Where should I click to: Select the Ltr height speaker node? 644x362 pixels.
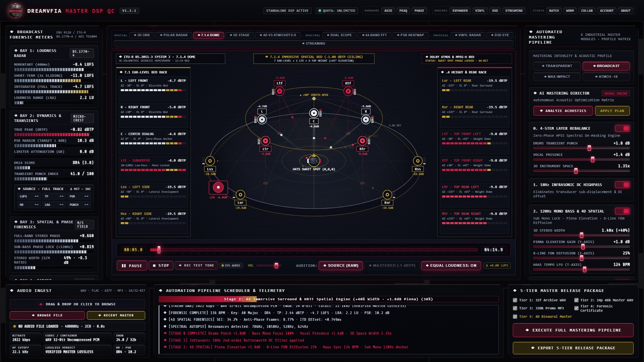coord(265,141)
